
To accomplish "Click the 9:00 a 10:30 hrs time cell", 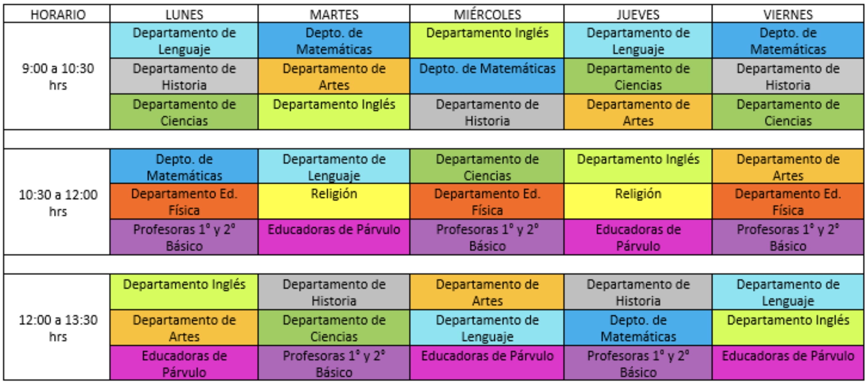I will [x=57, y=76].
